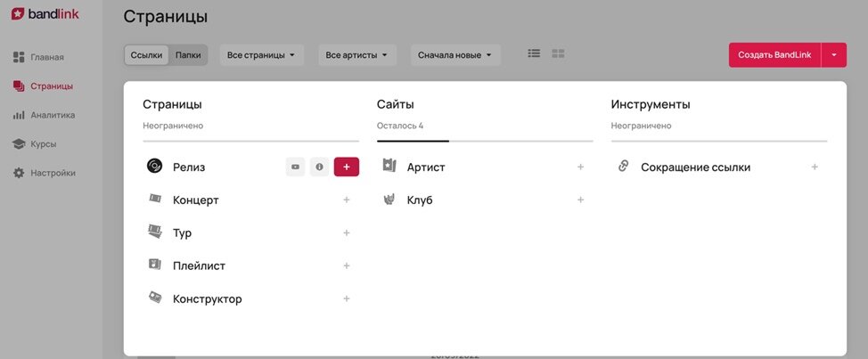Screen dimensions: 868x359
Task: Click the red plus for Релиз
Action: [347, 167]
